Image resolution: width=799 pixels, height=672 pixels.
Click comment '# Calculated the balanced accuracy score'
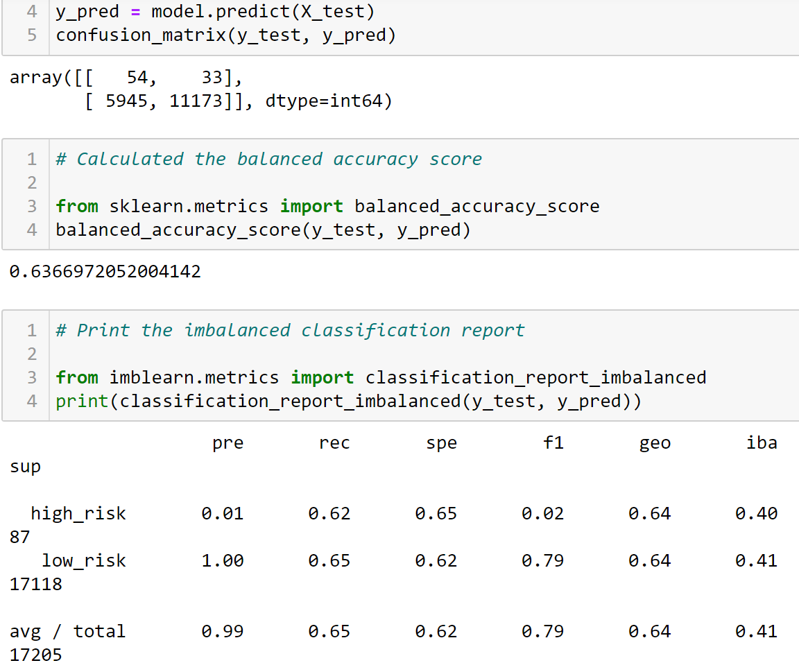pyautogui.click(x=268, y=159)
